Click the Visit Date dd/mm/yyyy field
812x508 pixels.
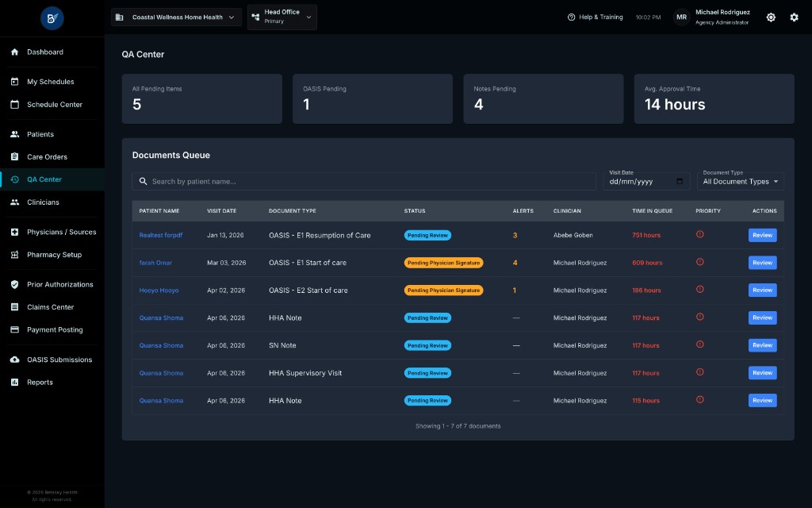point(646,182)
